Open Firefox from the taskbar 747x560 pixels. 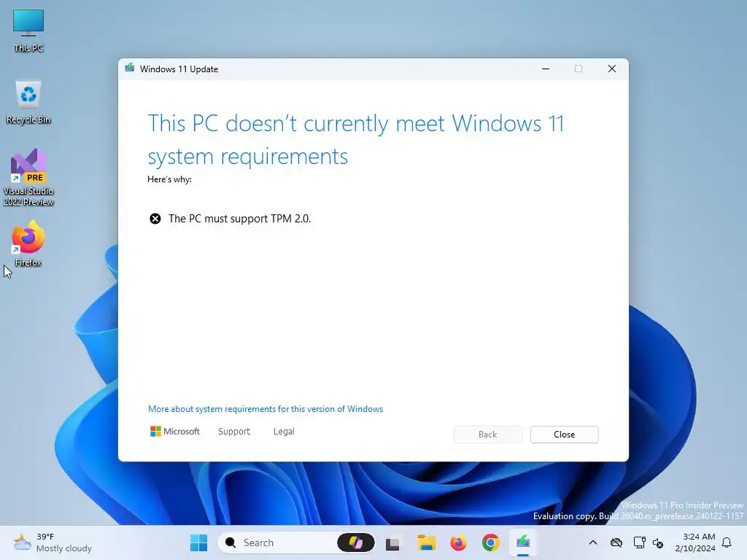(458, 542)
